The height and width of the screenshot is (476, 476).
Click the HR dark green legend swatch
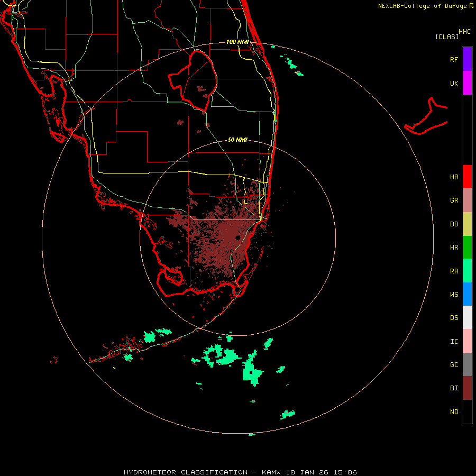click(467, 247)
